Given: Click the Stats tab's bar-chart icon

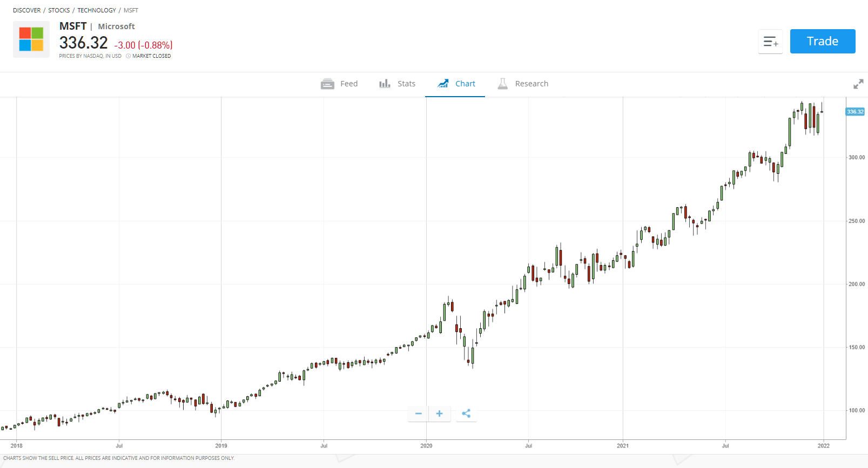Looking at the screenshot, I should click(385, 84).
